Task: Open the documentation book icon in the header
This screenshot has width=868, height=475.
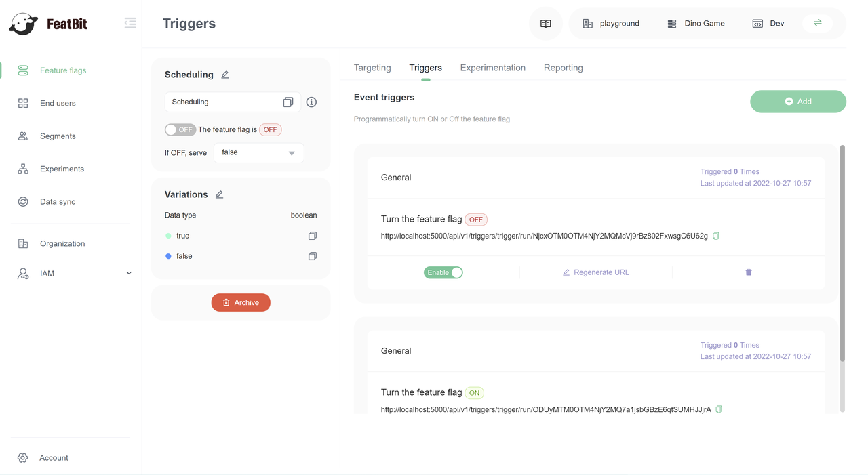Action: (x=545, y=23)
